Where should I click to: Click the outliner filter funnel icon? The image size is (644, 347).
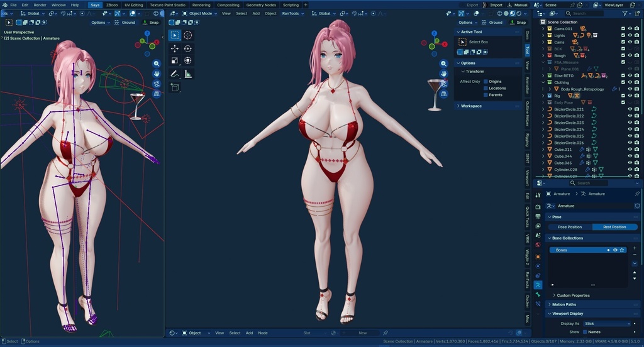[625, 14]
